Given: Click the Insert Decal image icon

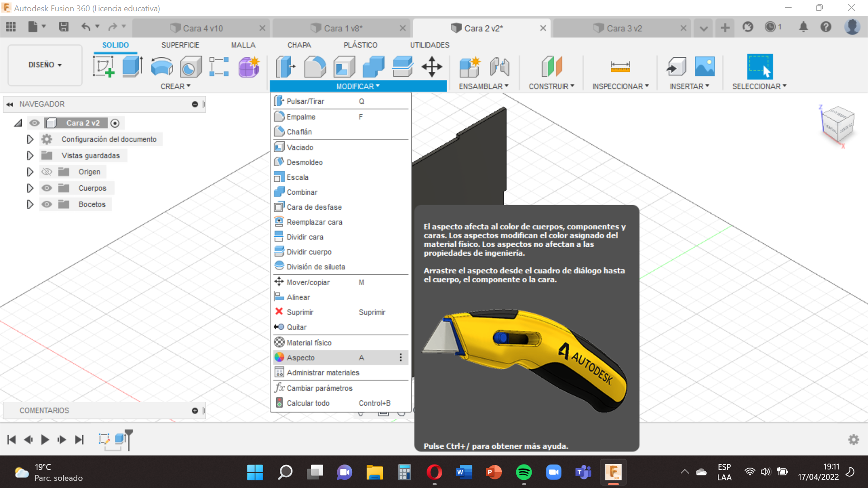Looking at the screenshot, I should point(705,67).
